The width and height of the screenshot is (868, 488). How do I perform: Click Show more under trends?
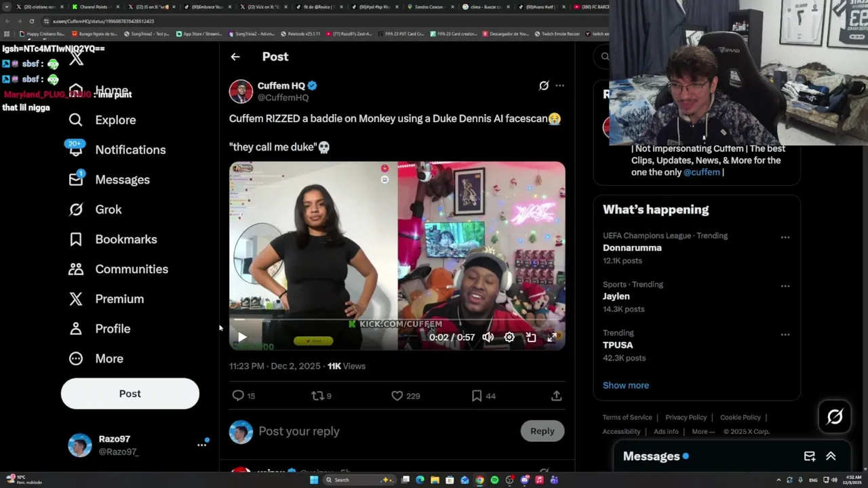pos(626,385)
